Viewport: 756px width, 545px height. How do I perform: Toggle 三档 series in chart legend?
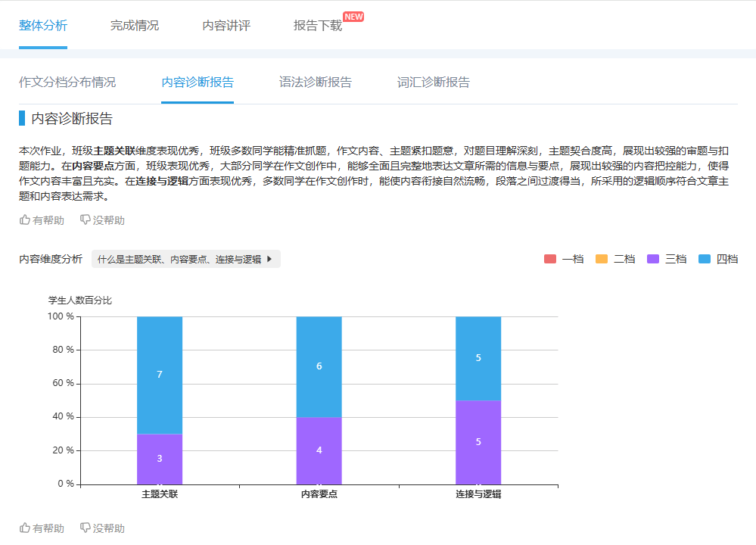tap(667, 259)
